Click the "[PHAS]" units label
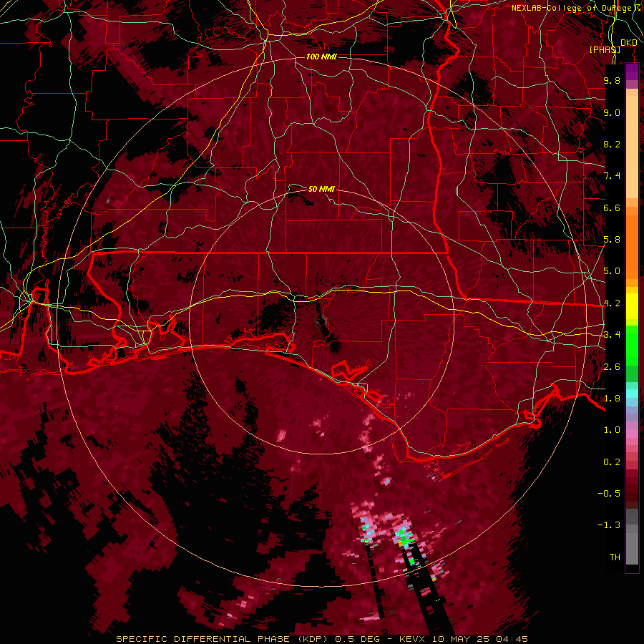This screenshot has height=644, width=644. [x=605, y=49]
